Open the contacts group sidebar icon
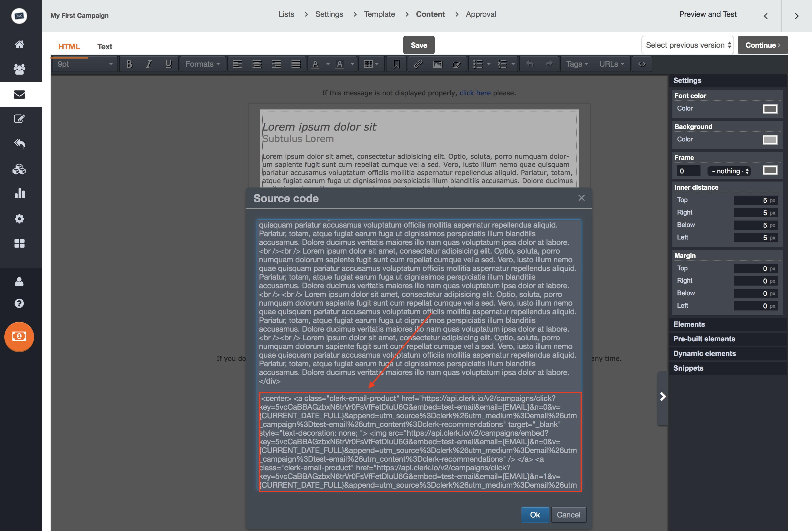 (19, 69)
